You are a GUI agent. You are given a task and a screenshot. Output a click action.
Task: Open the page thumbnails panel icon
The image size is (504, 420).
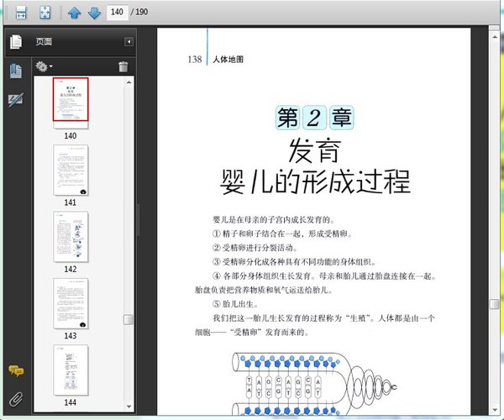coord(16,42)
